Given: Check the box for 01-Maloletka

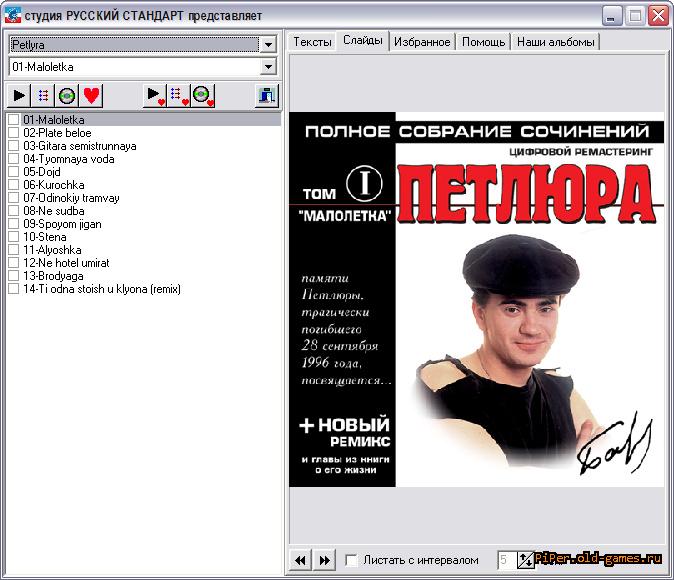Looking at the screenshot, I should coord(14,120).
